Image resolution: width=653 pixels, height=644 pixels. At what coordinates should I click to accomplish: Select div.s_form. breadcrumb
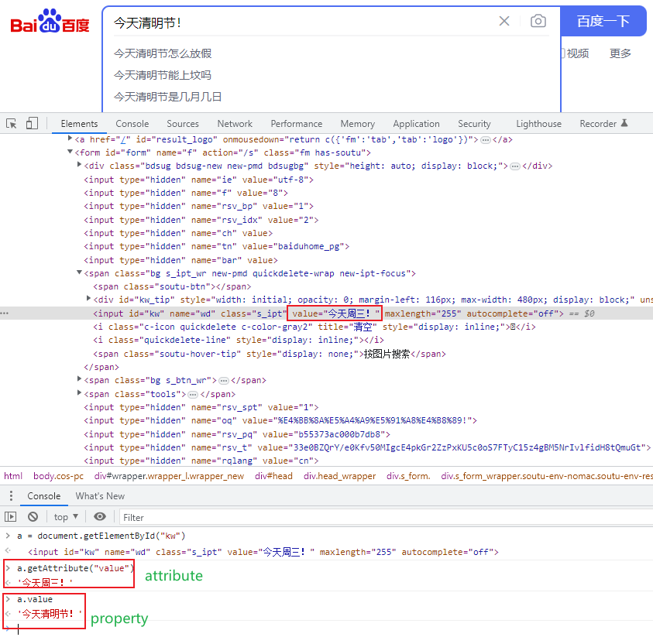pos(408,476)
